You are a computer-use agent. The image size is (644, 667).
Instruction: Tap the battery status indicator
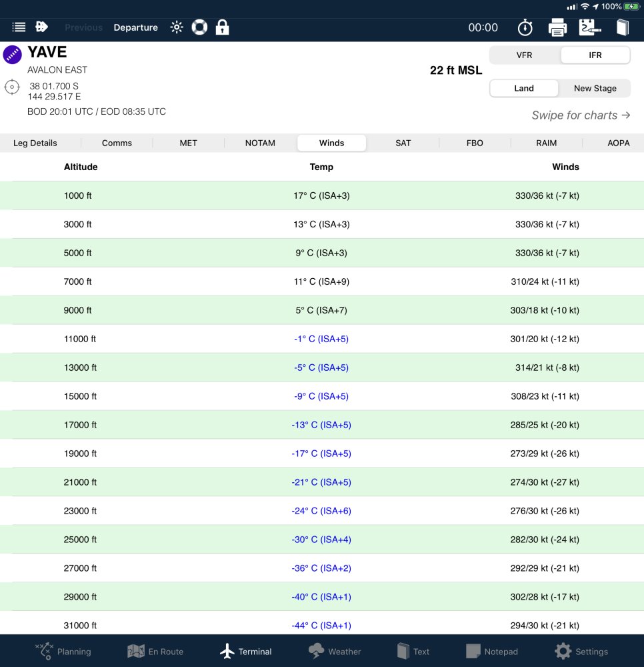point(632,7)
